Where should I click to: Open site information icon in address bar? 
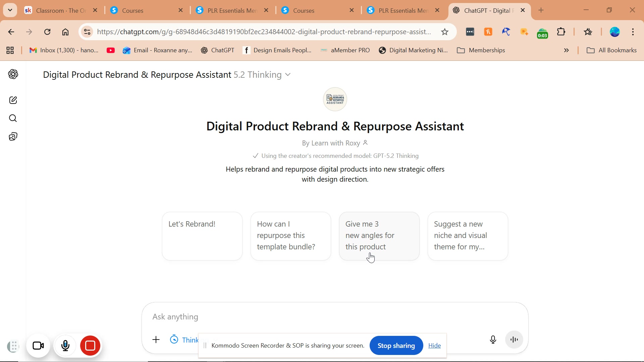(87, 32)
